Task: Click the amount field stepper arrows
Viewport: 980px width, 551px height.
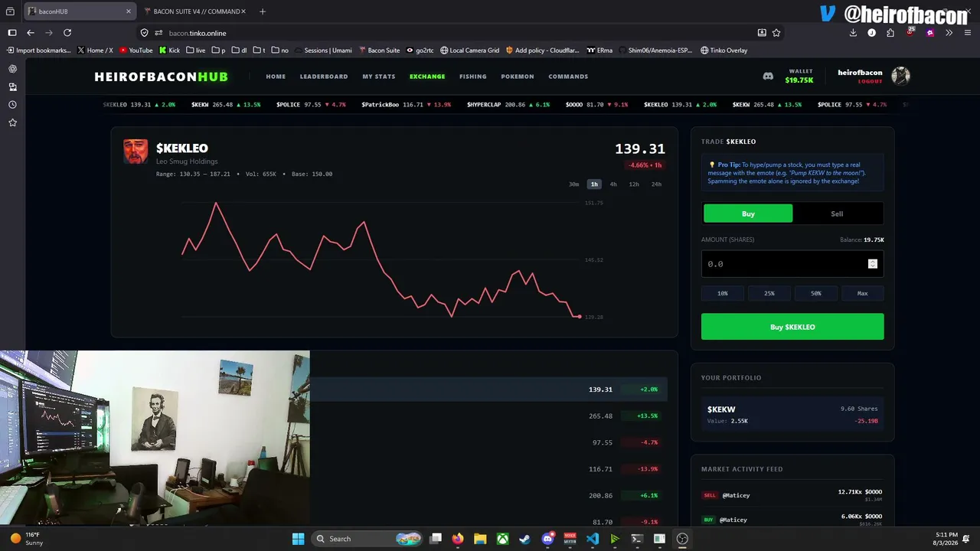Action: tap(872, 264)
